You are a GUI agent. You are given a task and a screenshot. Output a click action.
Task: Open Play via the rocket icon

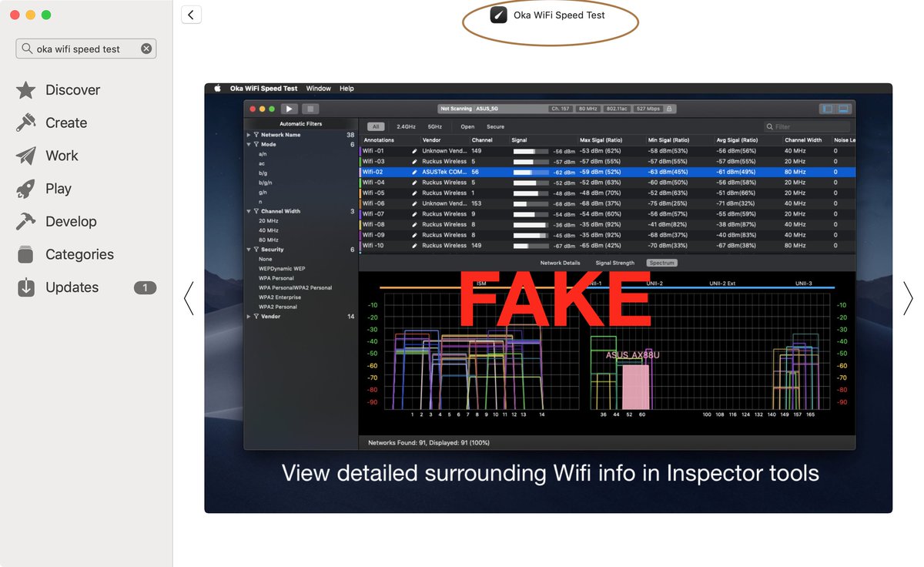point(25,189)
